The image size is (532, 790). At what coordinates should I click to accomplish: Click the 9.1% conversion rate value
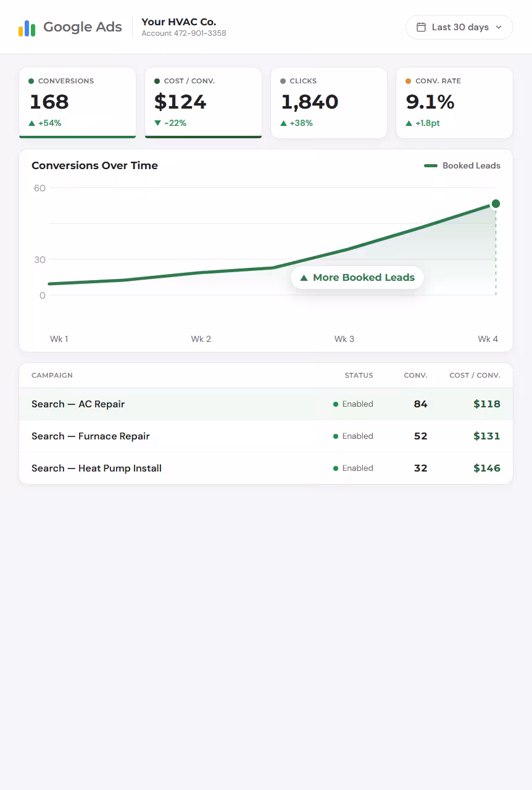[430, 102]
